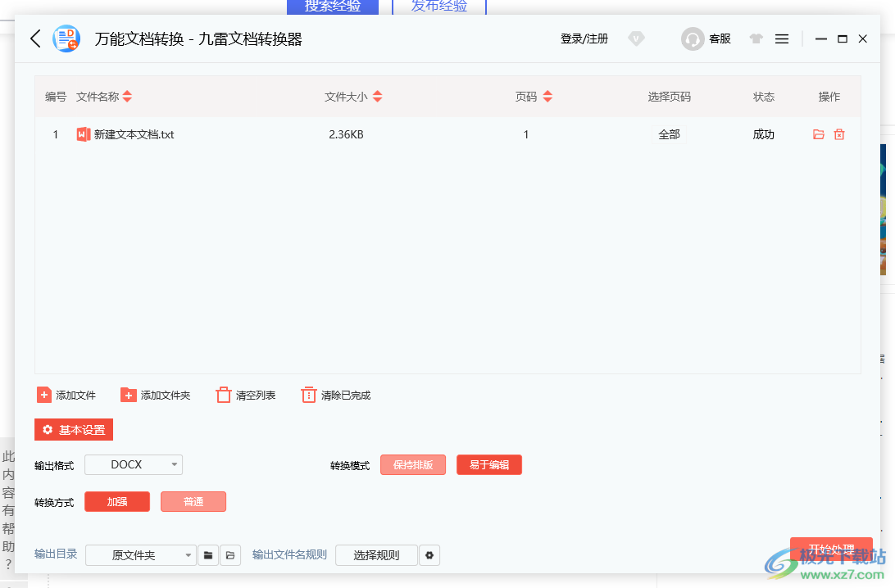This screenshot has height=588, width=895.
Task: Select 保持排版 conversion mode
Action: coord(413,465)
